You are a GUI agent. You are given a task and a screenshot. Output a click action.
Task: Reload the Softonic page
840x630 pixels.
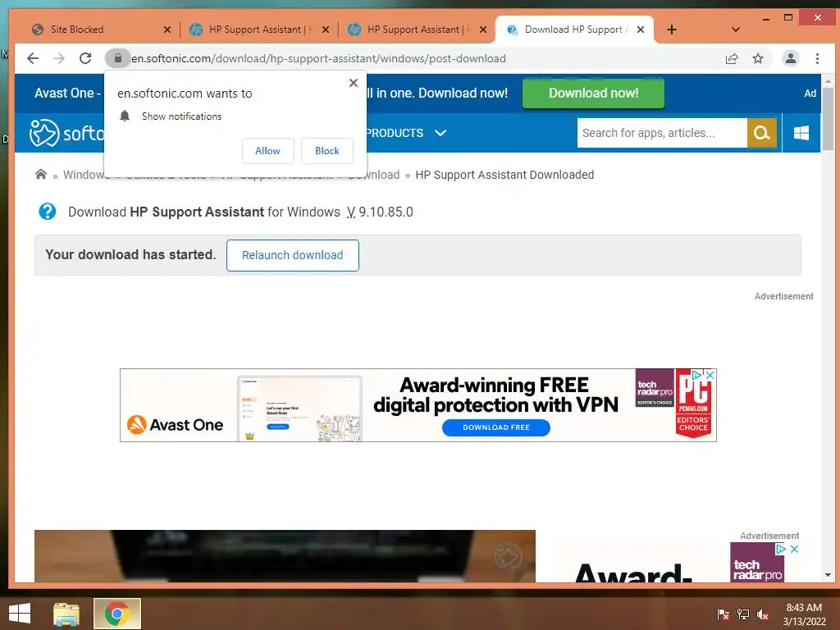click(85, 58)
